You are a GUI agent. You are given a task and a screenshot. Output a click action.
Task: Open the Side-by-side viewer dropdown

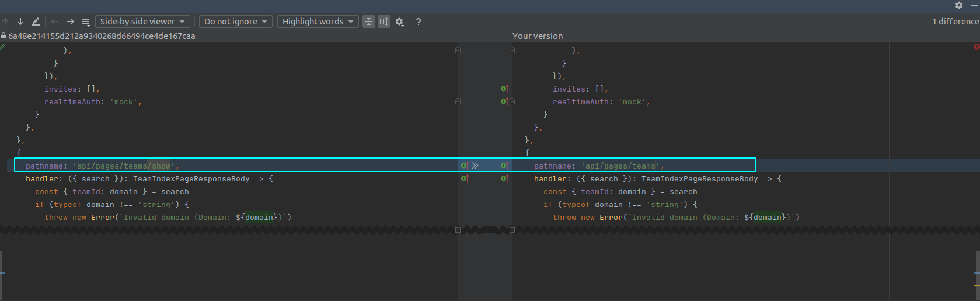pyautogui.click(x=142, y=22)
